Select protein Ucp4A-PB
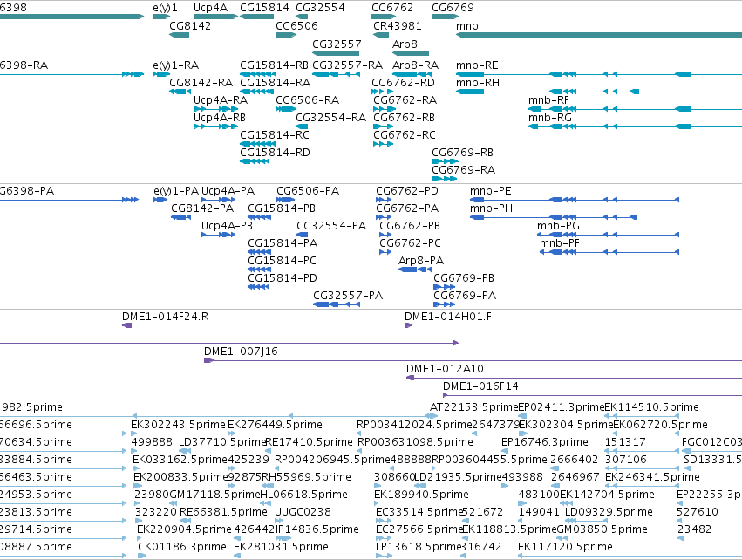Screen dimensions: 742x560 pyautogui.click(x=228, y=226)
